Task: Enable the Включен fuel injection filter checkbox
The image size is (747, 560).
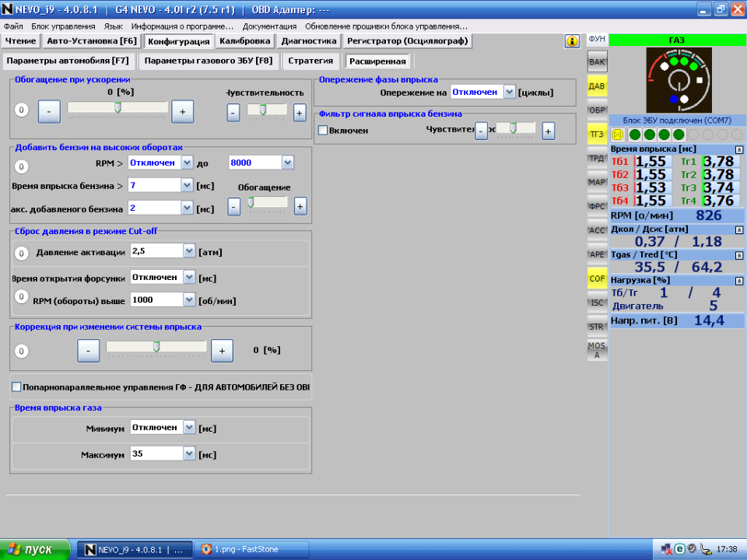Action: [324, 130]
